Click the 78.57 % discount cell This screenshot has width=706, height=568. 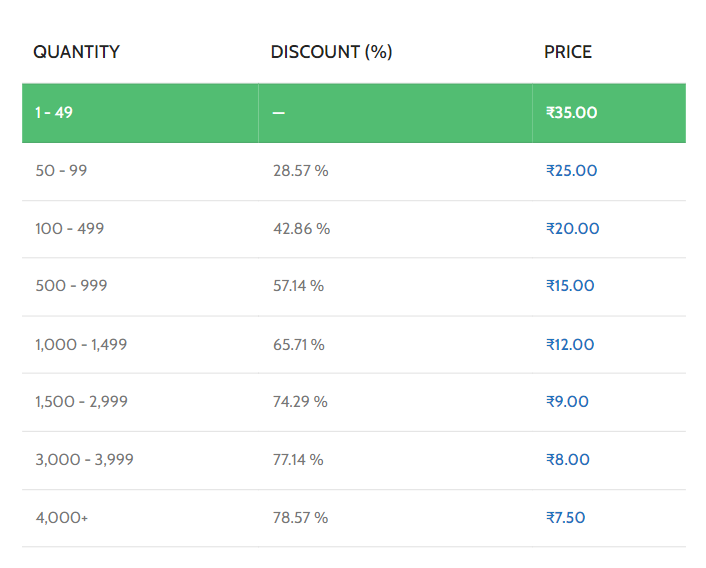tap(300, 518)
